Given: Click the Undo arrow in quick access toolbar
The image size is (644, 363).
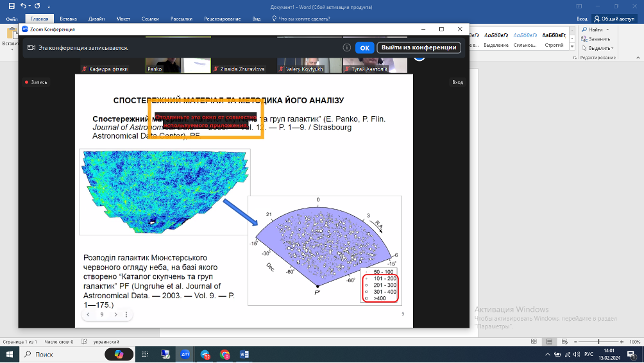Looking at the screenshot, I should [x=23, y=6].
